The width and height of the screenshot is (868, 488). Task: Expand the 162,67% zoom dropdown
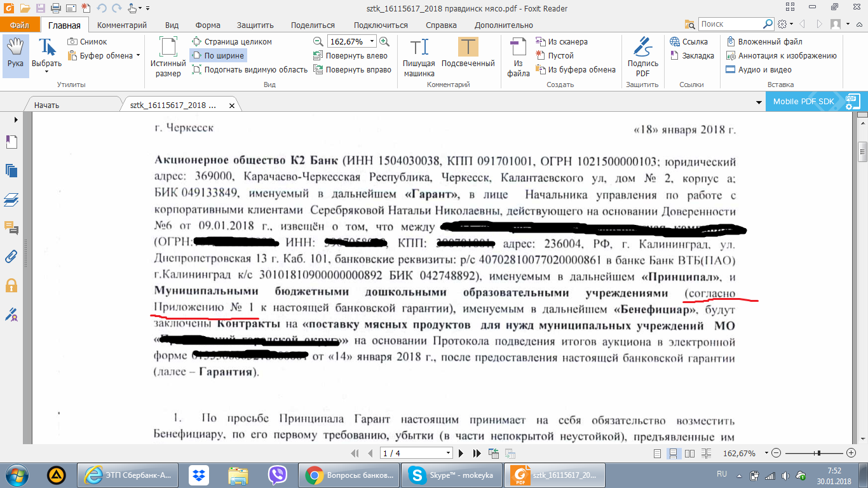pos(372,41)
